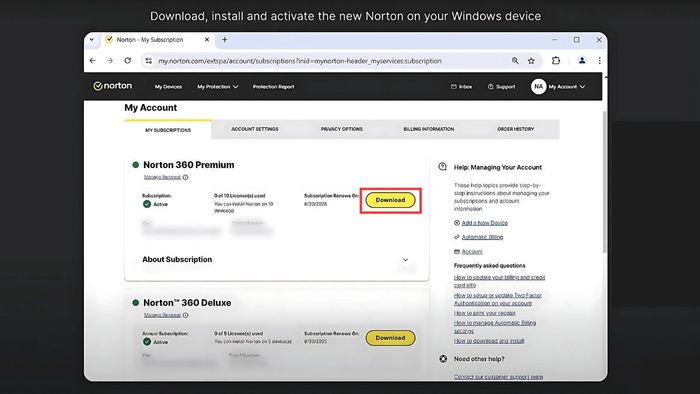Open Add a New Device help link

click(484, 223)
